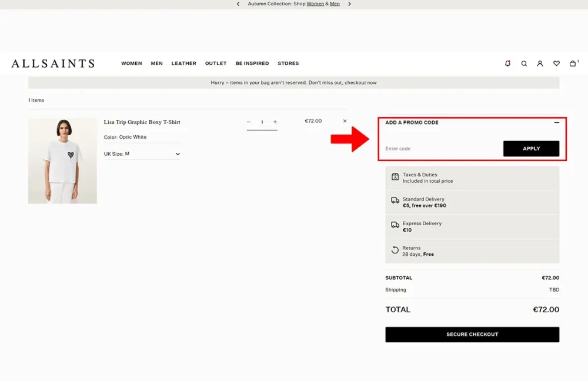Screen dimensions: 588x381
Task: Click the Secure Checkout button
Action: [472, 335]
